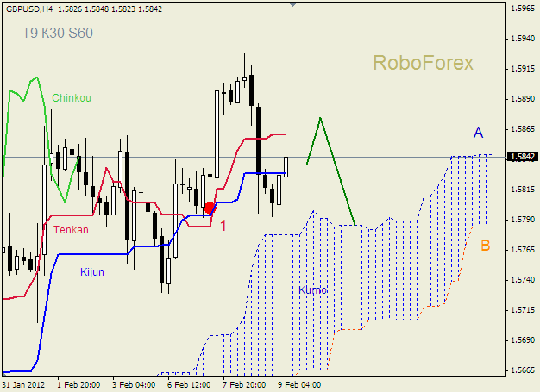This screenshot has height=392, width=540.
Task: Click the 1.5765 price axis value
Action: click(523, 250)
